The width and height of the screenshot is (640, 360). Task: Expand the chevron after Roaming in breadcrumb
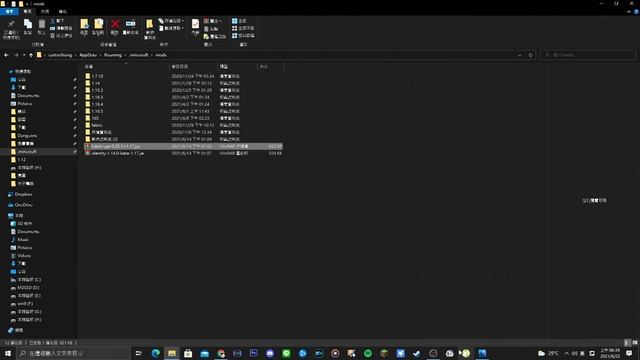(126, 55)
